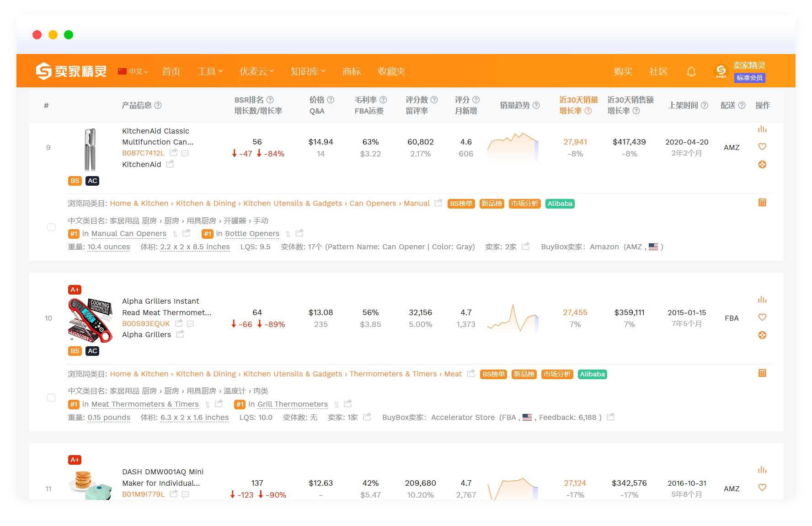Open the Bottle Openers ranking link
This screenshot has width=812, height=526.
(252, 234)
